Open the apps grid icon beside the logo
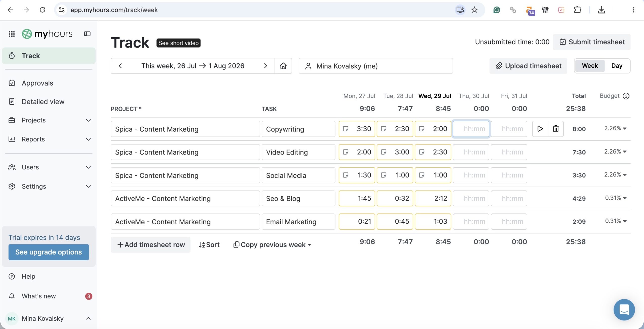The height and width of the screenshot is (329, 644). coord(12,34)
